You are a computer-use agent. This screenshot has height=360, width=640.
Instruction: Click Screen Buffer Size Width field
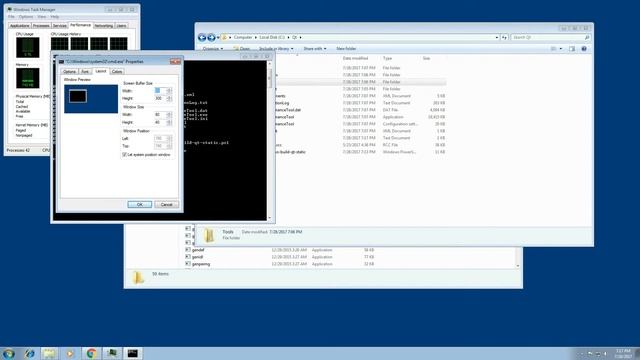click(x=160, y=91)
